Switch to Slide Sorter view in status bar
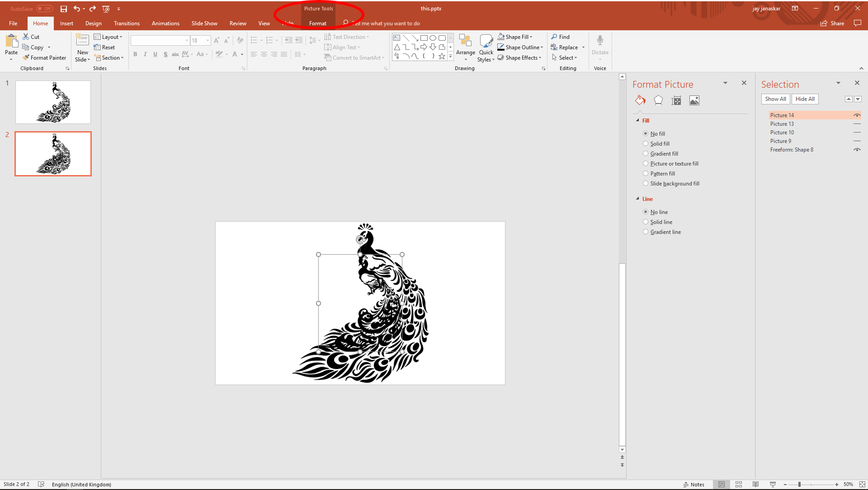The height and width of the screenshot is (490, 868). pyautogui.click(x=739, y=484)
